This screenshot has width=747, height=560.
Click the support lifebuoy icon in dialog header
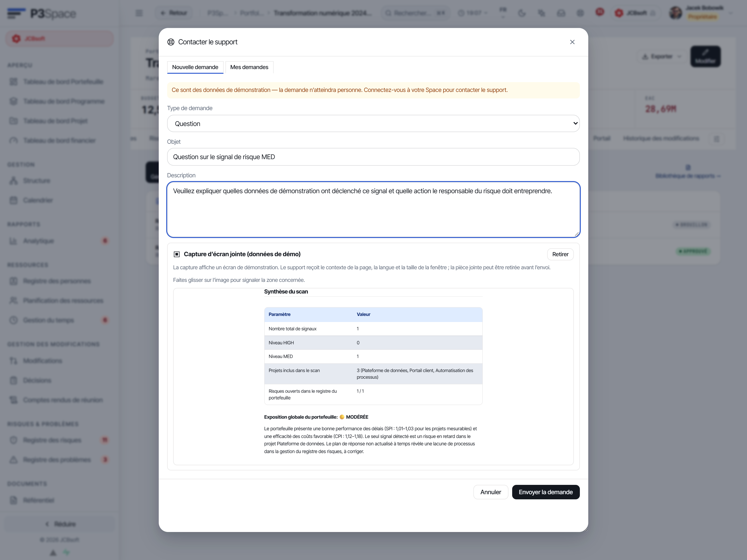171,42
